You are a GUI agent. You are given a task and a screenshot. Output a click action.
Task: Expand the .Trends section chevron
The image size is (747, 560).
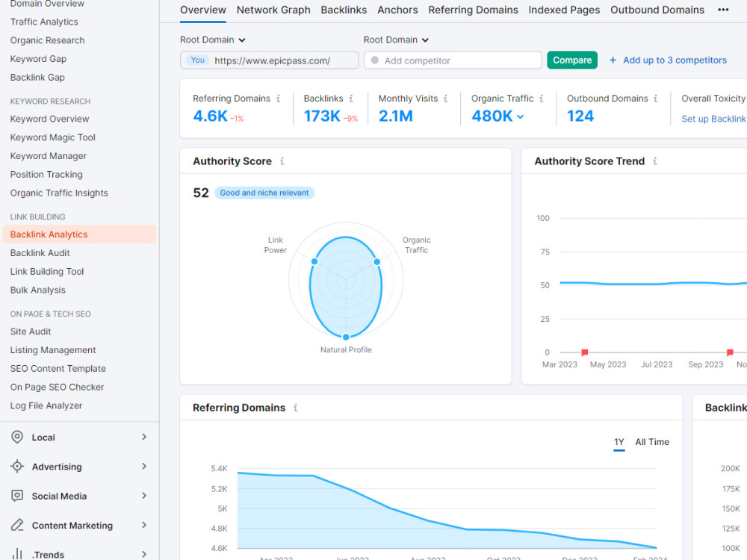point(144,554)
